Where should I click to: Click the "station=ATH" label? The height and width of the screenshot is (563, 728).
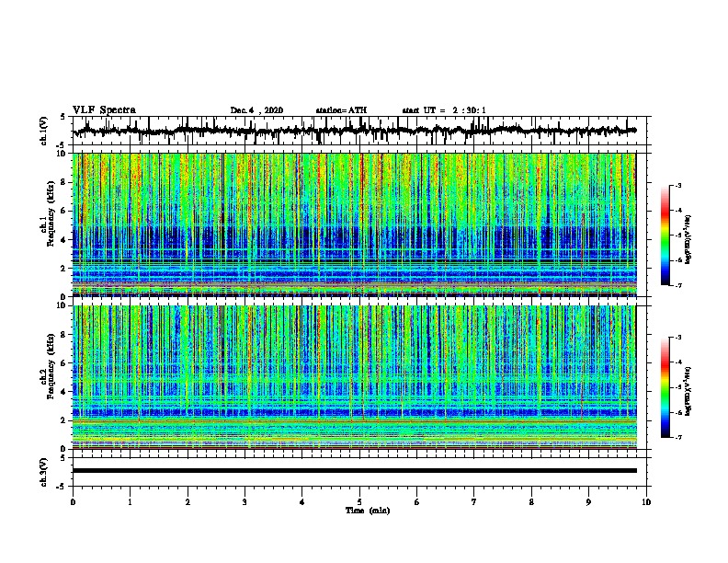coord(341,110)
